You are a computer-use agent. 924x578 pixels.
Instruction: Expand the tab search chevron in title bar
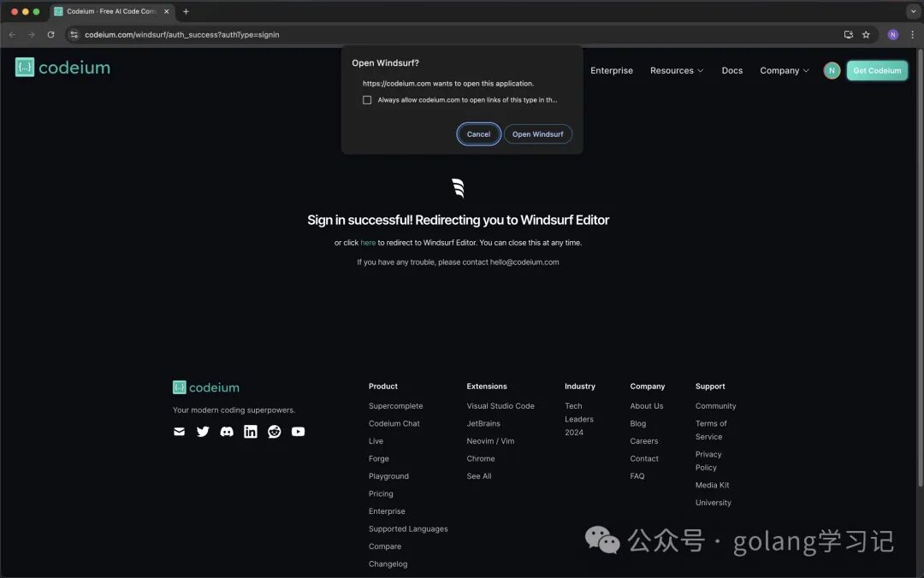(914, 11)
